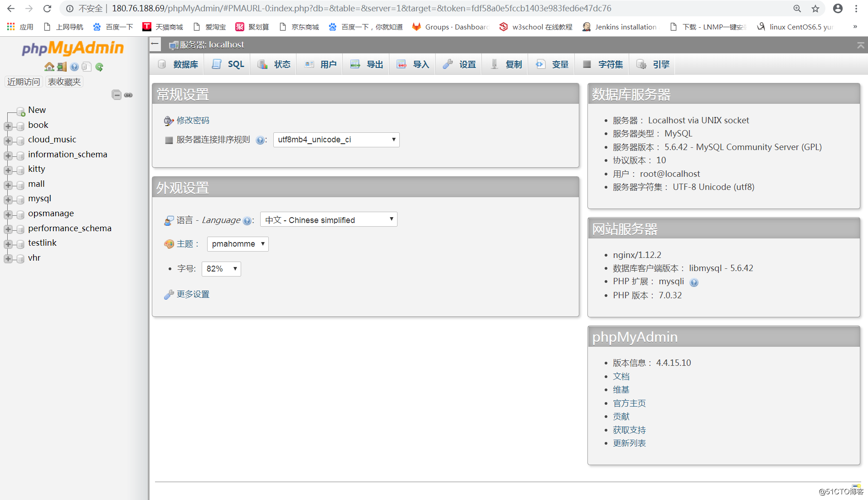
Task: Click 更多设置 link
Action: [193, 294]
